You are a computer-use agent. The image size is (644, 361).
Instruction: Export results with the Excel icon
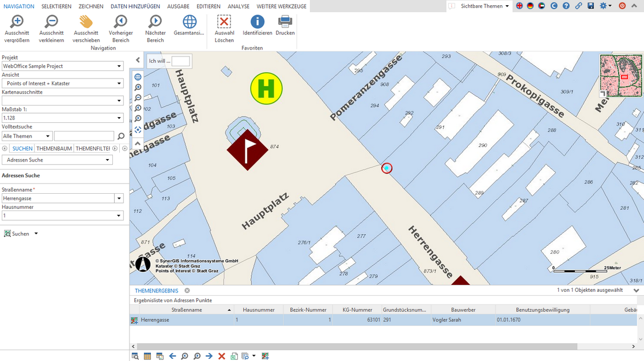[234, 356]
